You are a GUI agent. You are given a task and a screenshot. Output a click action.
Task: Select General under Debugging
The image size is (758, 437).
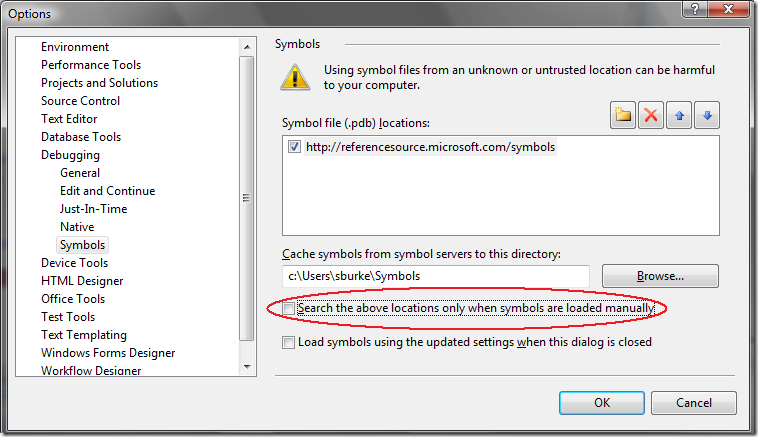80,173
